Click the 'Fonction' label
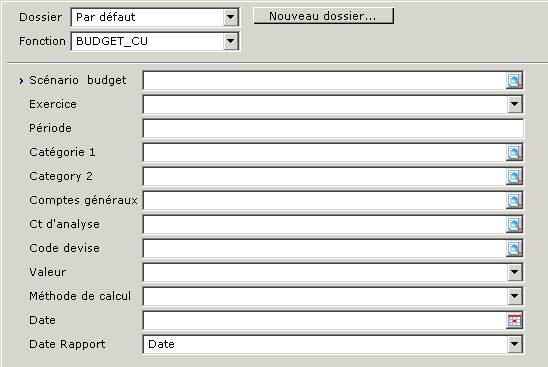 point(42,41)
